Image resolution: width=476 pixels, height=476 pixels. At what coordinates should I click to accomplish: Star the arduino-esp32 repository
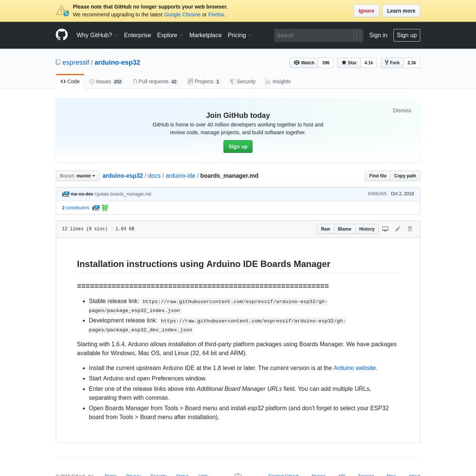[x=349, y=63]
